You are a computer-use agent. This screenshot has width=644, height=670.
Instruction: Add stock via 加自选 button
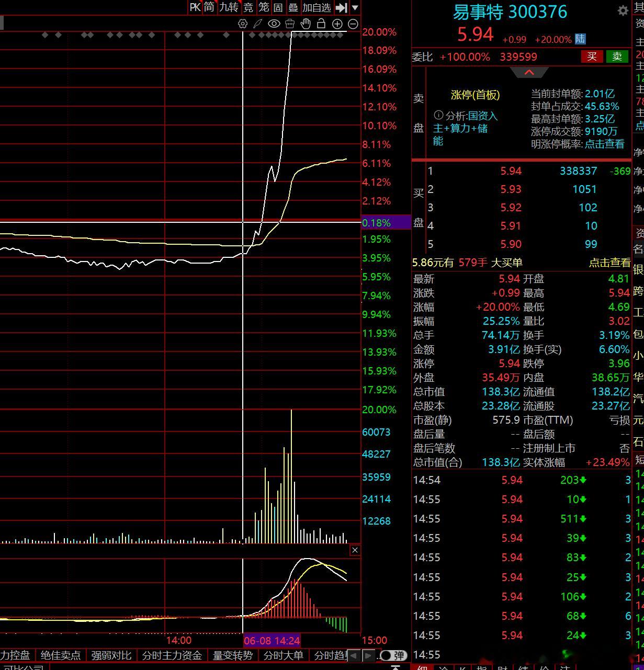click(x=317, y=7)
